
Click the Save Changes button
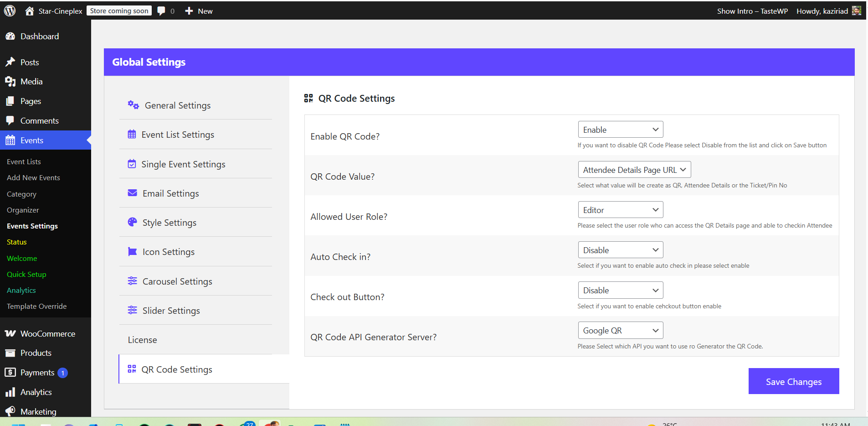pos(793,381)
